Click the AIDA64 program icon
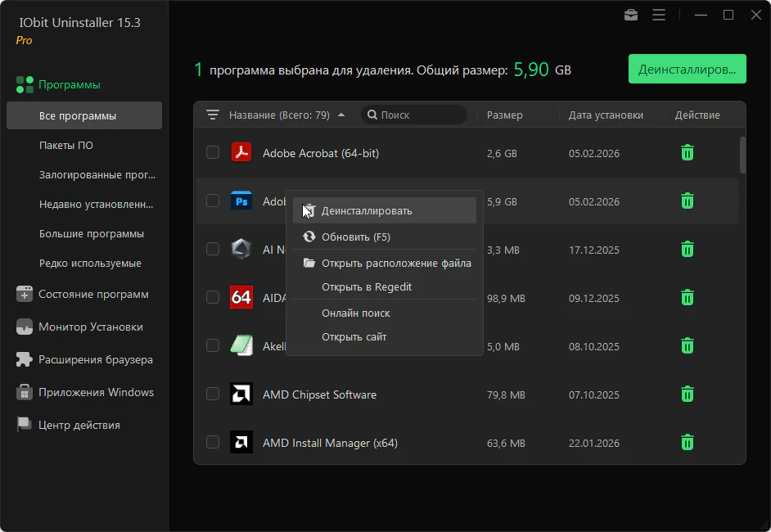The image size is (771, 532). click(x=241, y=298)
